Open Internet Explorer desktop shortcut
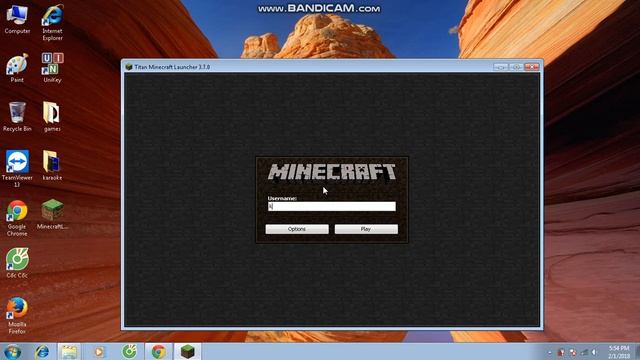 pos(52,22)
